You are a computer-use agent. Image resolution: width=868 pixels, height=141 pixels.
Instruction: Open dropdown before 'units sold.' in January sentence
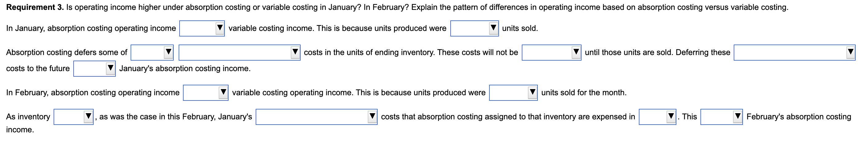(x=474, y=28)
